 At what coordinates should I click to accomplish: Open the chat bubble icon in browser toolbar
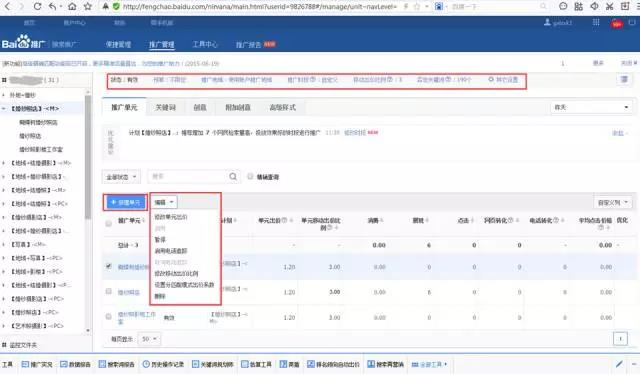pyautogui.click(x=563, y=6)
